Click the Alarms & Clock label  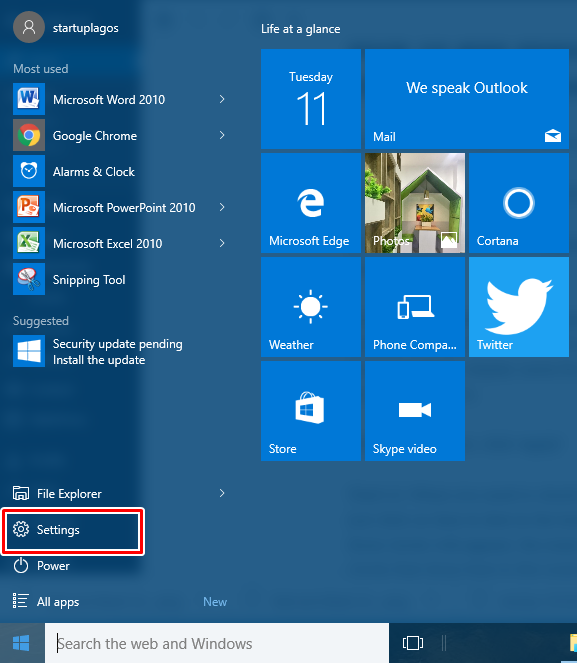point(93,172)
